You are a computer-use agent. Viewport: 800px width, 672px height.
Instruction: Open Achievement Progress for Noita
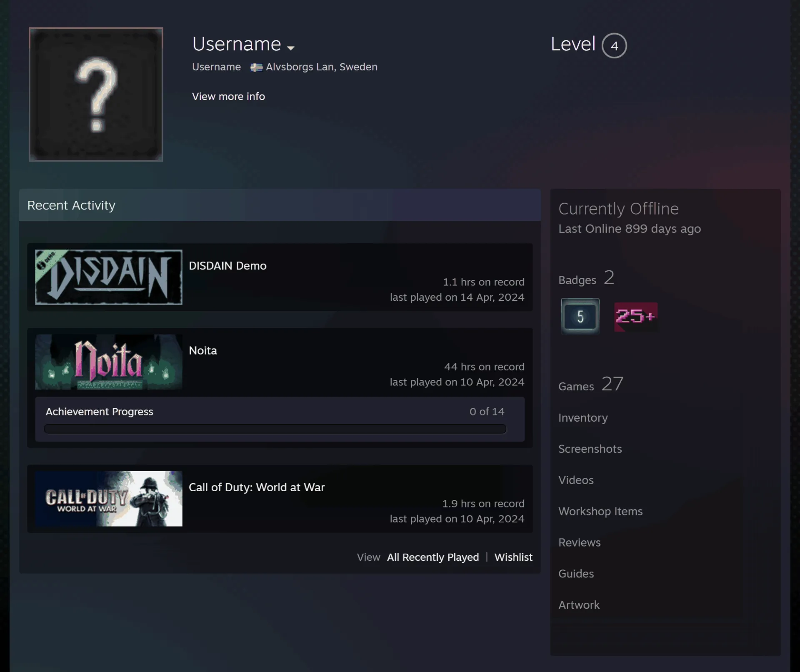(x=100, y=412)
